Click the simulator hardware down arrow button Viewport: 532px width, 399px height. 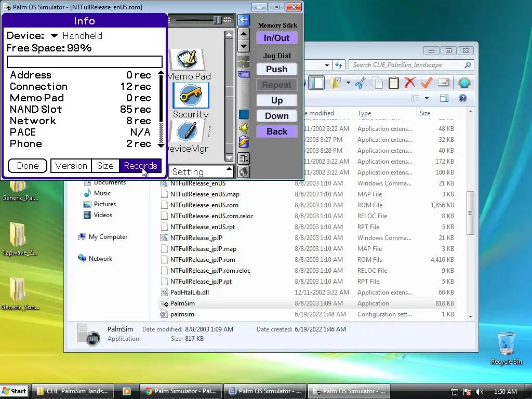(244, 46)
